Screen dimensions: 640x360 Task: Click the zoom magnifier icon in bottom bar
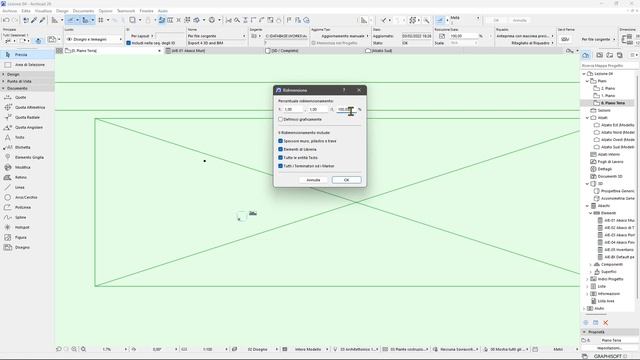[83, 349]
